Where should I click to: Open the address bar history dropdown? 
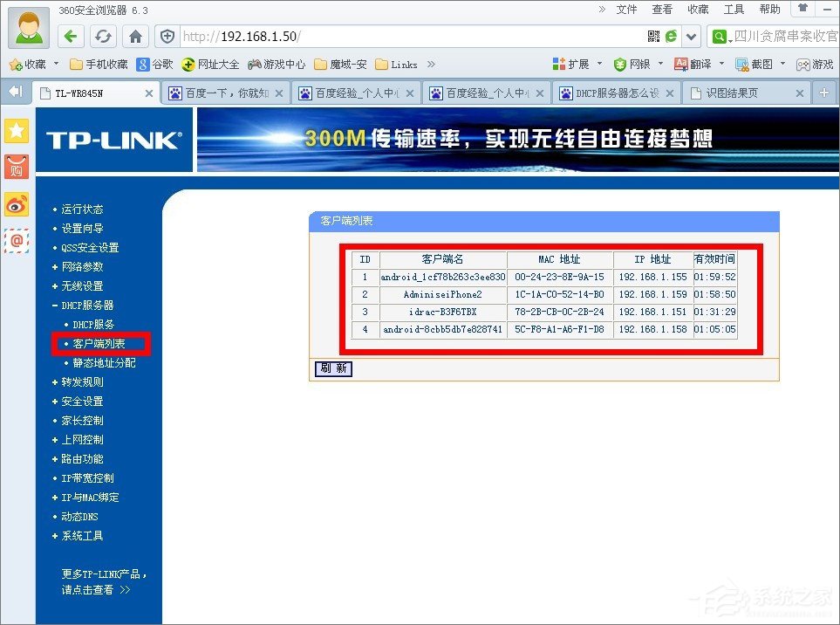coord(692,36)
